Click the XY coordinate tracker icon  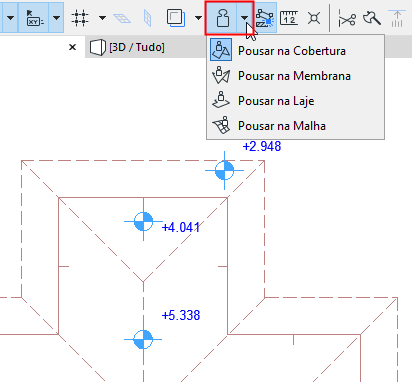coord(34,18)
